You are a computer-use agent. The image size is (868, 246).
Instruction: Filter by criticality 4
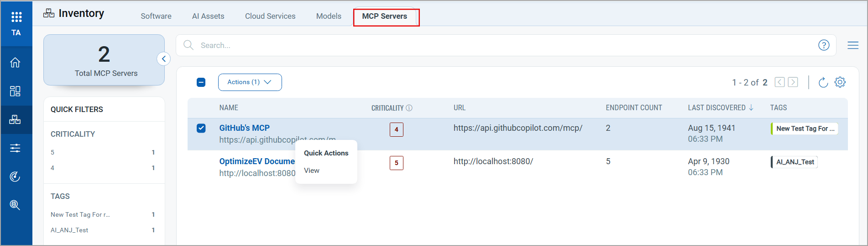103,168
